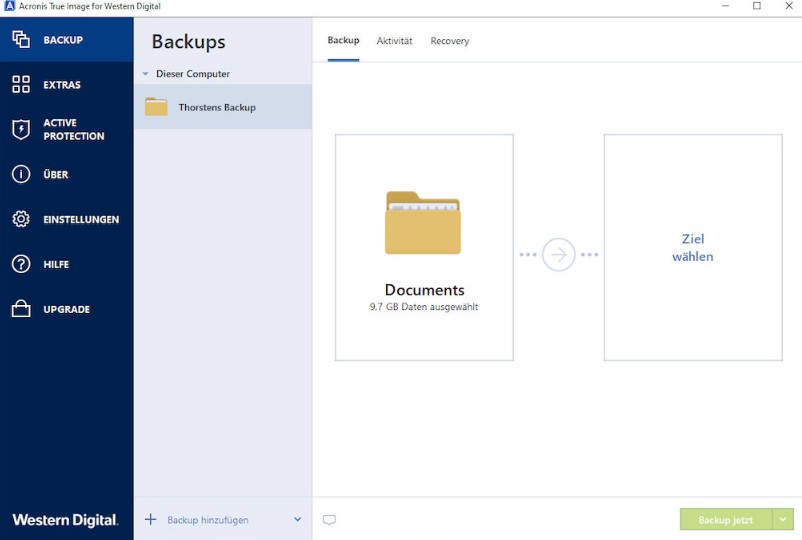
Task: Click the Dieser Computer group label
Action: [193, 74]
